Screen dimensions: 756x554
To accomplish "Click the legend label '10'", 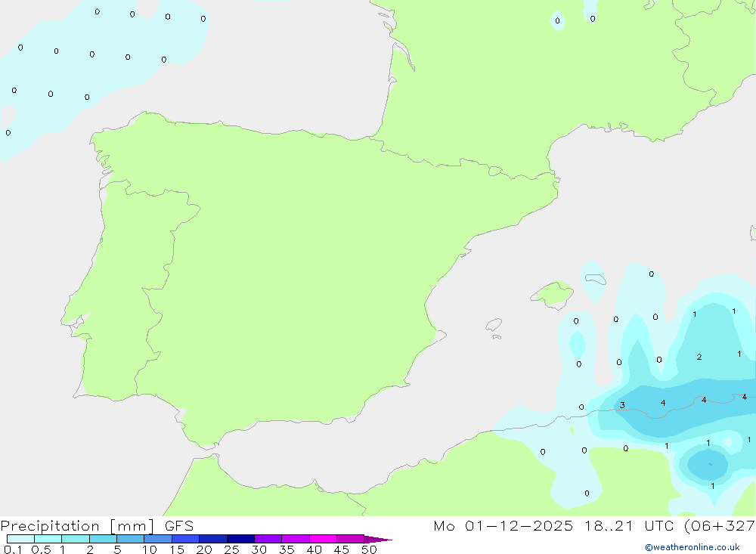I will (150, 549).
